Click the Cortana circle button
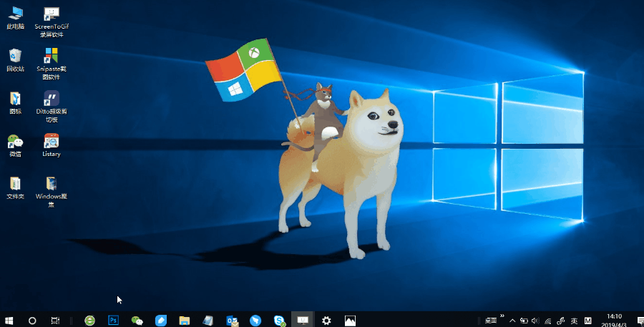Screen dimensions: 644x327 [32, 321]
